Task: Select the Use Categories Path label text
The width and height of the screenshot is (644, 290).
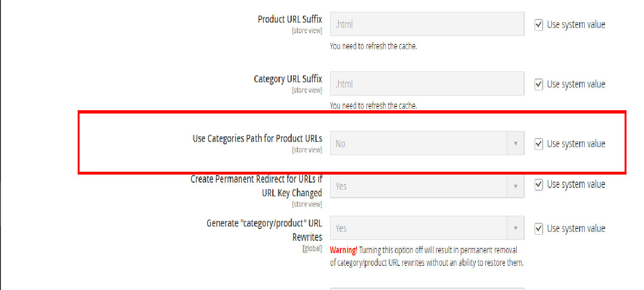Action: click(257, 139)
